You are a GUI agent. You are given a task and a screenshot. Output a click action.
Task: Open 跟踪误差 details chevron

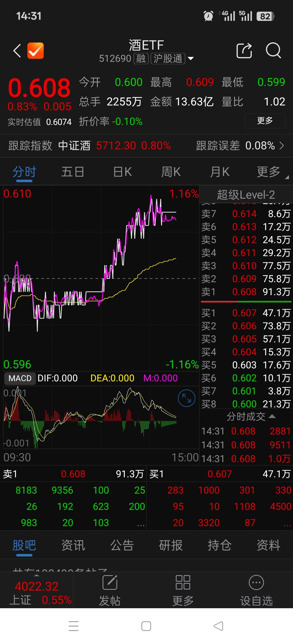(x=282, y=146)
